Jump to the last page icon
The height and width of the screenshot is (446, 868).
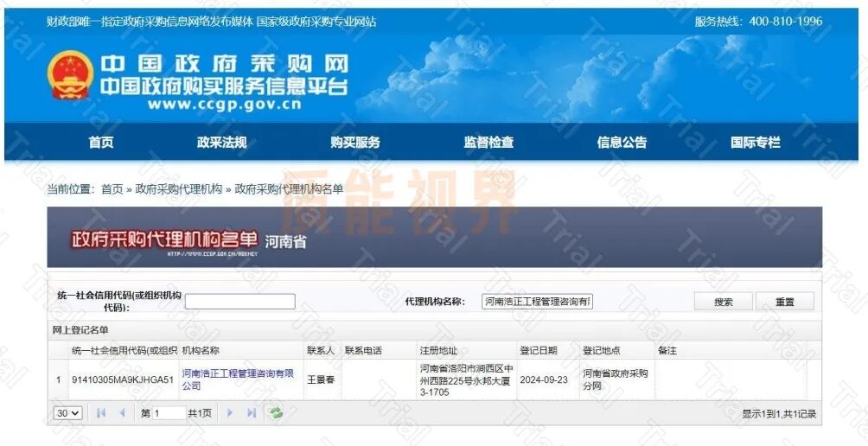[252, 413]
